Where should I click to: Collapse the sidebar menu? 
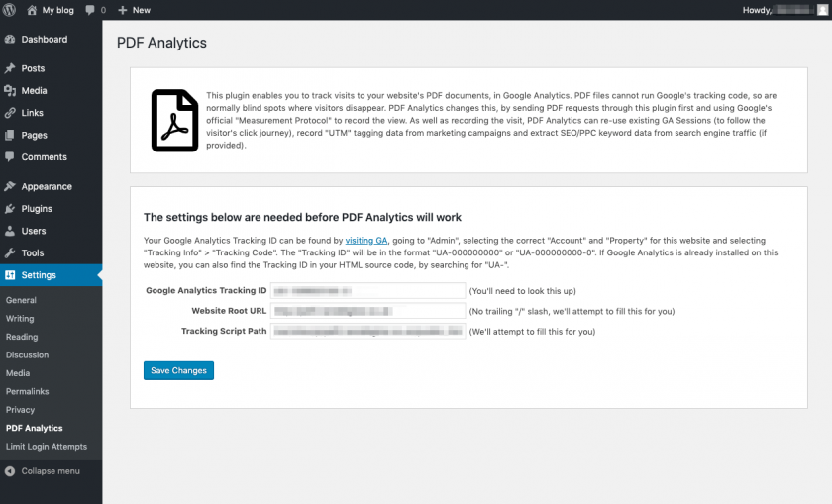50,471
